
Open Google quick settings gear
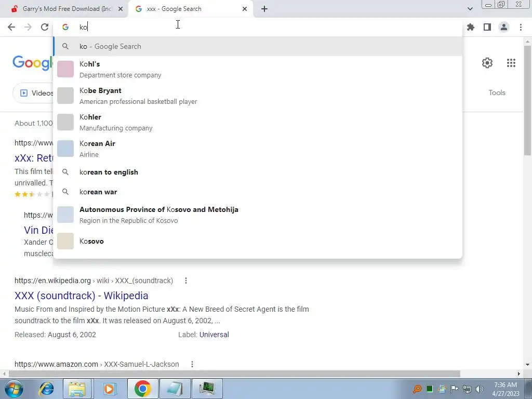tap(487, 63)
